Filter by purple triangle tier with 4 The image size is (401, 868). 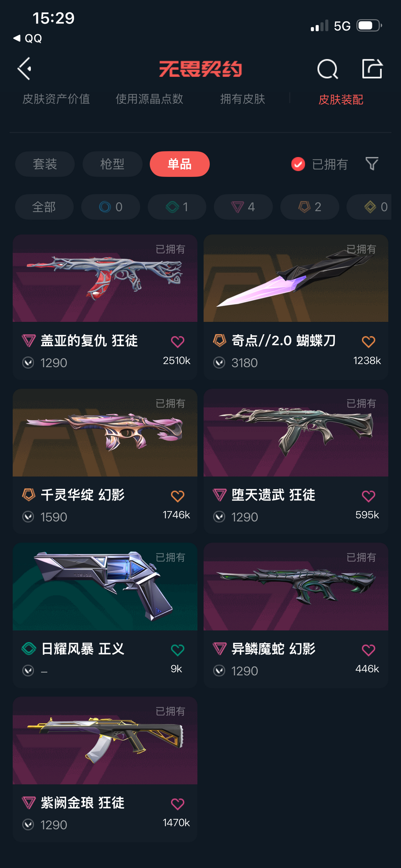(x=243, y=207)
